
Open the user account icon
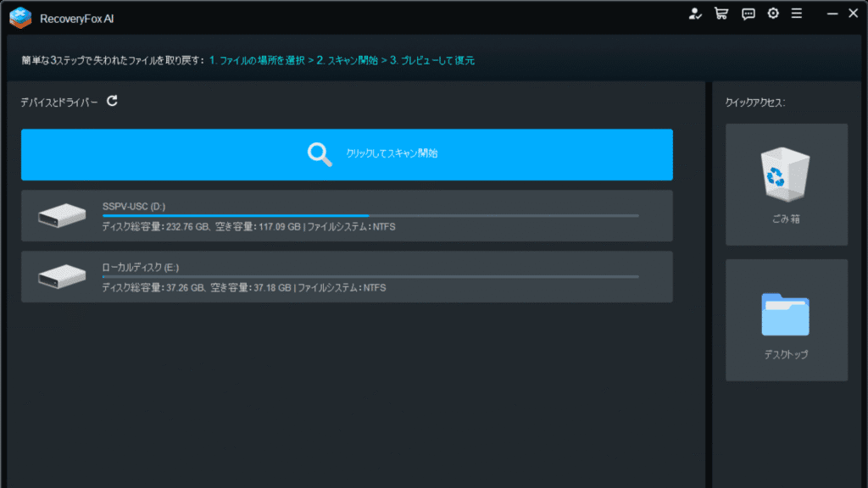(695, 14)
